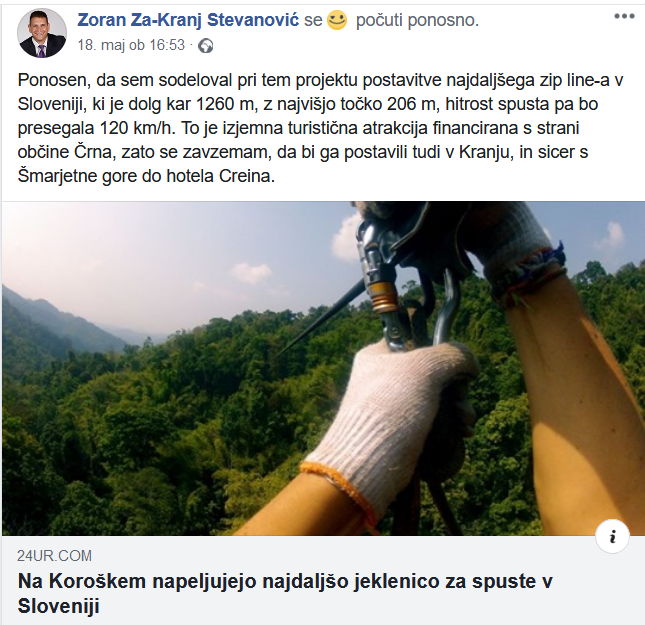
Task: Click the 18. maj ob 16:53 timestamp
Action: (x=131, y=45)
